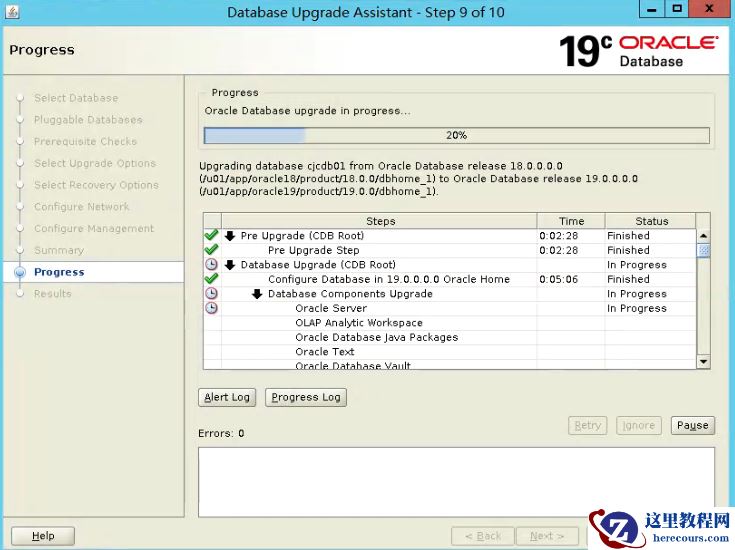Image resolution: width=735 pixels, height=550 pixels.
Task: Click the disabled Ignore button
Action: pos(638,425)
